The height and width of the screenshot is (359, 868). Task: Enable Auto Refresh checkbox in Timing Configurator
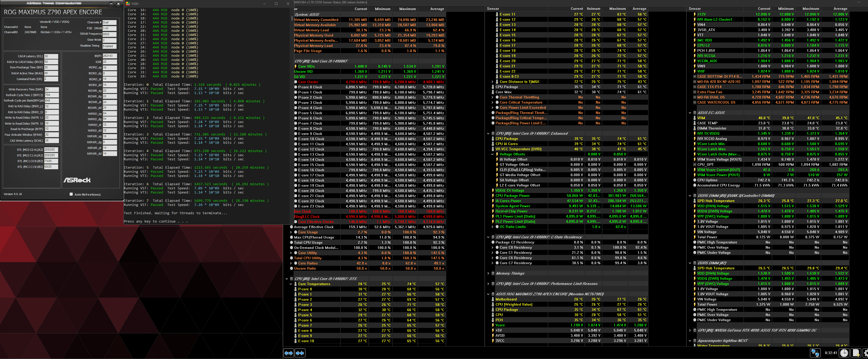point(71,194)
